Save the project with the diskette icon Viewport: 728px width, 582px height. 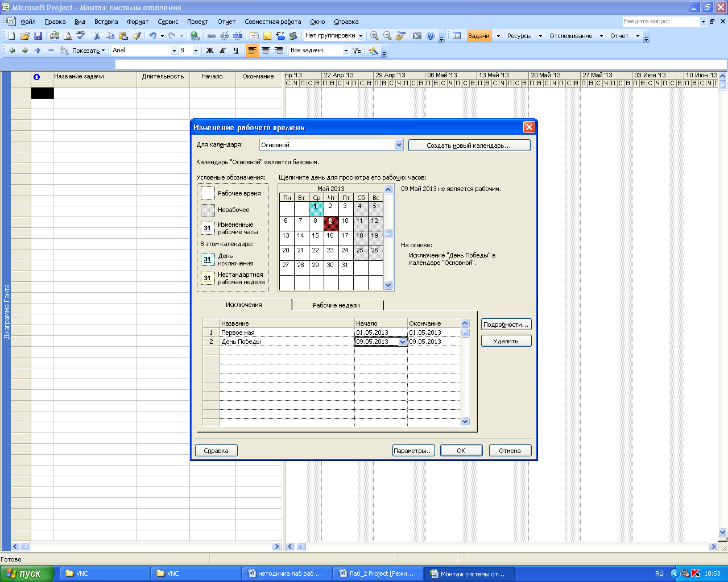coord(38,36)
